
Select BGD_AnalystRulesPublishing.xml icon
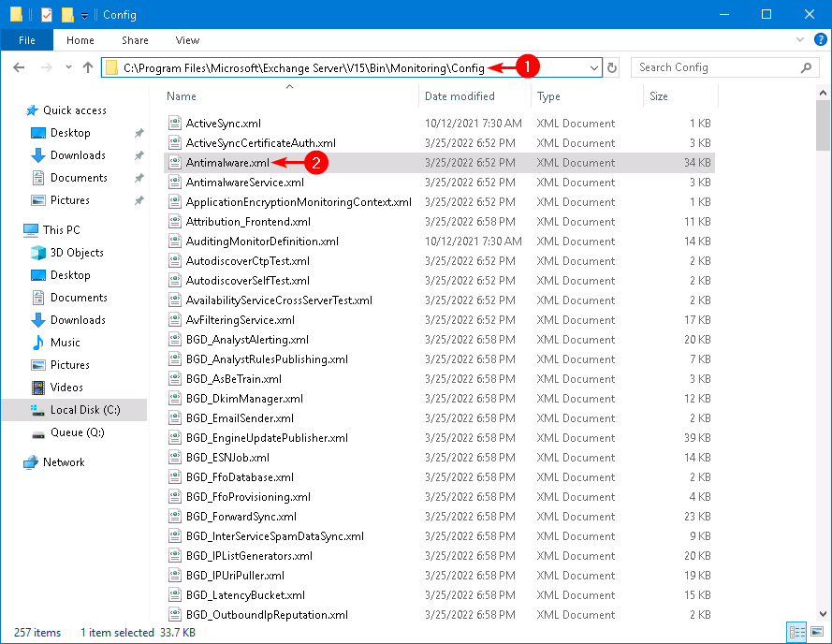[175, 359]
